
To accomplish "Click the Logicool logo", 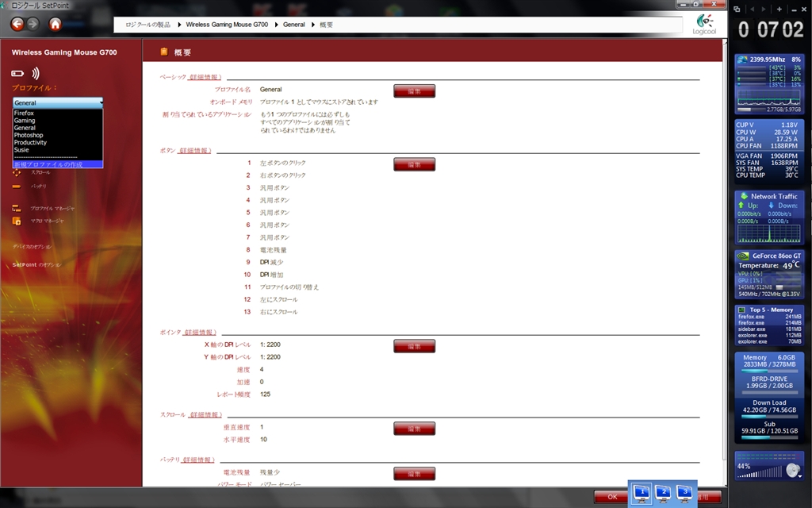I will 704,25.
